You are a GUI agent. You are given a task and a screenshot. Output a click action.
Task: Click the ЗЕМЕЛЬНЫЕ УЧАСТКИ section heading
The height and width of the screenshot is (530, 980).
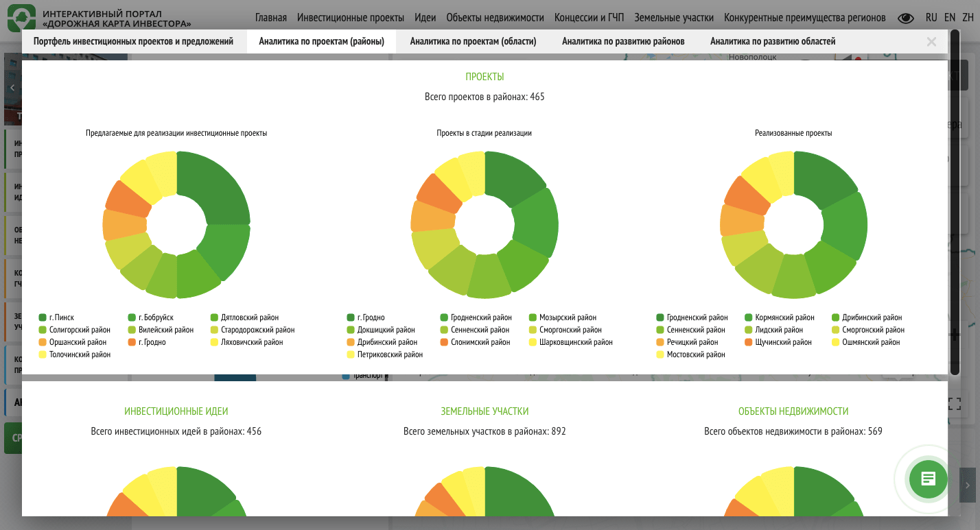tap(485, 411)
